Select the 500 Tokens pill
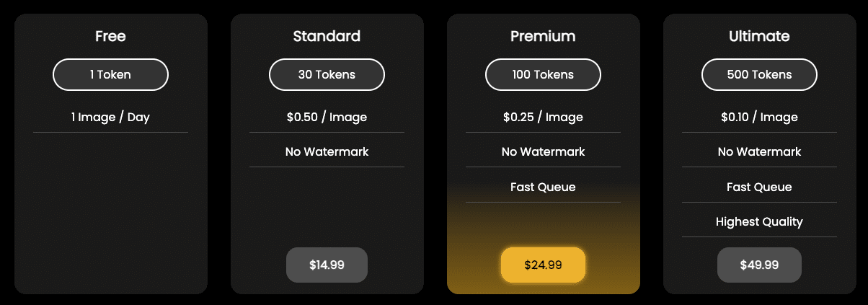868x305 pixels. (x=759, y=74)
